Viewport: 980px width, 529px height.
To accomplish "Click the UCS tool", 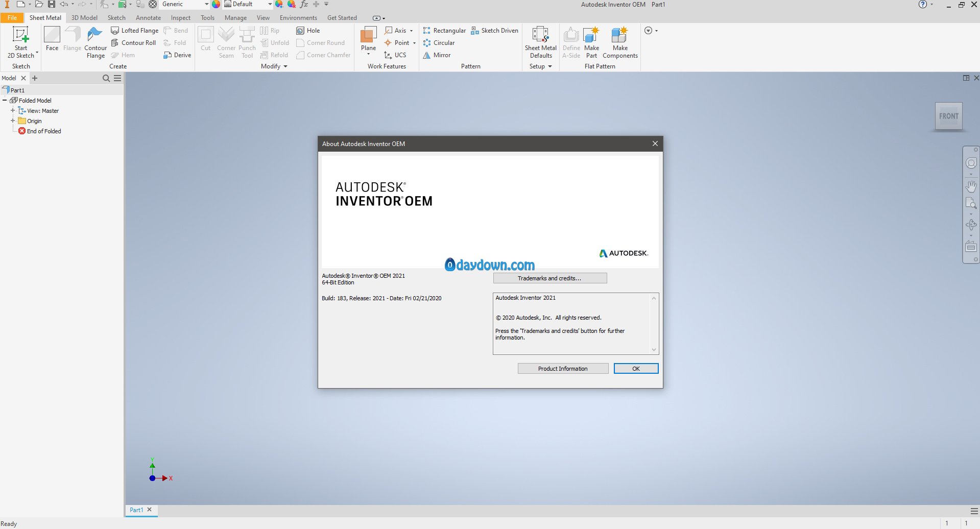I will coord(395,55).
